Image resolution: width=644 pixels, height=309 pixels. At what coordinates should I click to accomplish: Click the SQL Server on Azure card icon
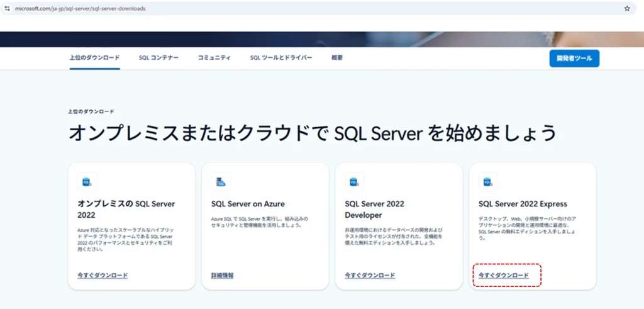click(x=221, y=183)
